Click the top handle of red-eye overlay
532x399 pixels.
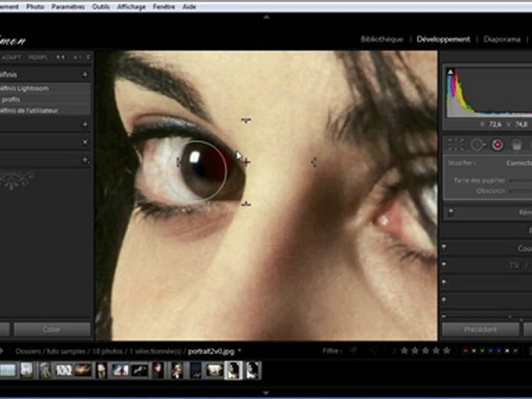click(x=246, y=120)
